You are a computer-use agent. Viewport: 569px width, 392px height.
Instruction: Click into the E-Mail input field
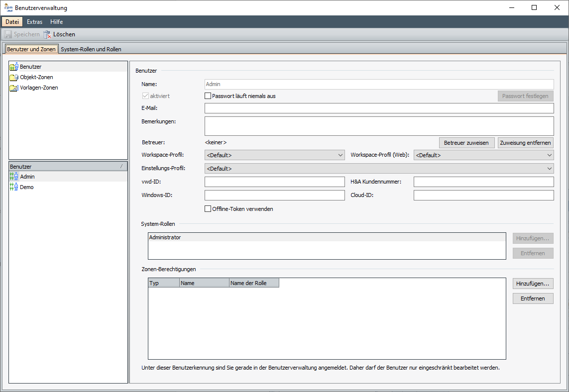(x=379, y=108)
